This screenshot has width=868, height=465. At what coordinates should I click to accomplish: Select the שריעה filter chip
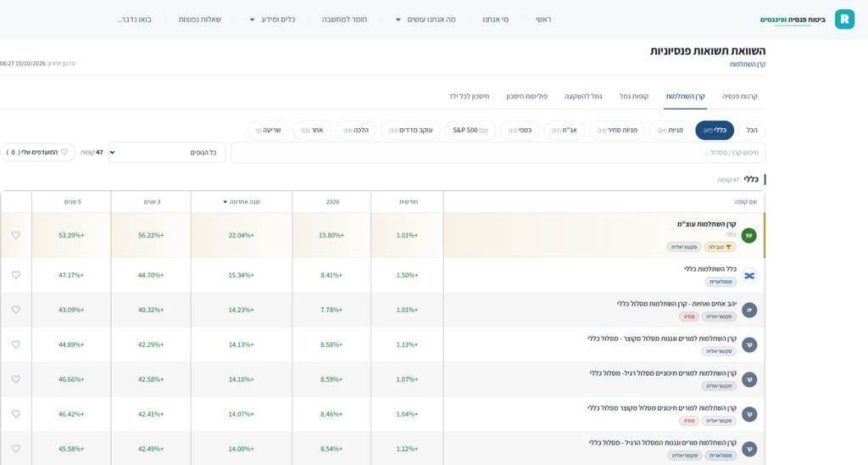point(269,130)
